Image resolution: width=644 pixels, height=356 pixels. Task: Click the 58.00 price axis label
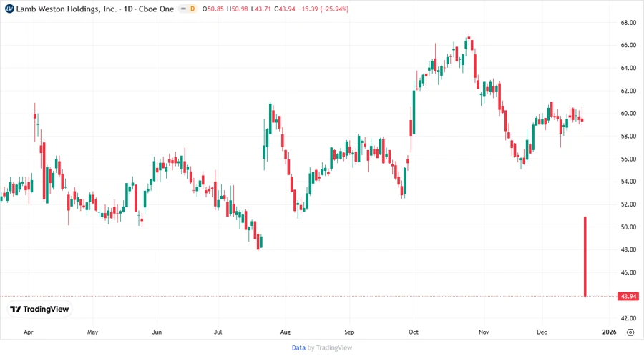(628, 136)
